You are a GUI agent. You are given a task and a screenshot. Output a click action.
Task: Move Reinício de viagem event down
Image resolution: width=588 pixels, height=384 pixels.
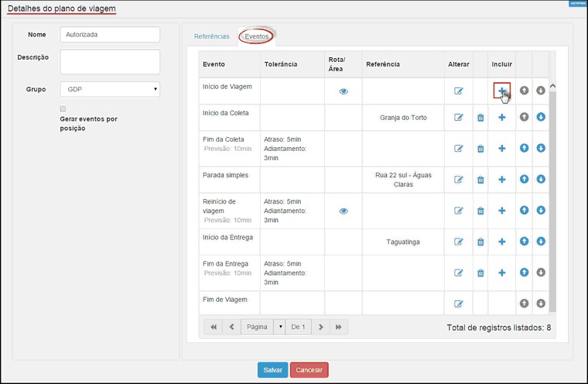(540, 211)
